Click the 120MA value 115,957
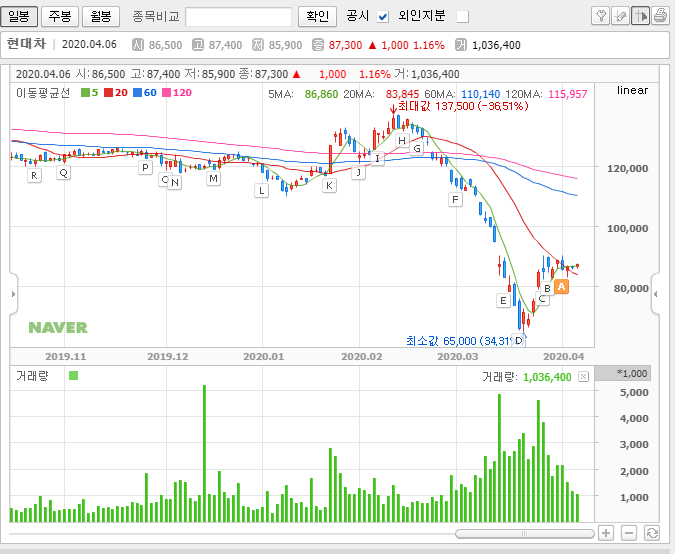Screen dimensions: 682x554 pos(568,94)
